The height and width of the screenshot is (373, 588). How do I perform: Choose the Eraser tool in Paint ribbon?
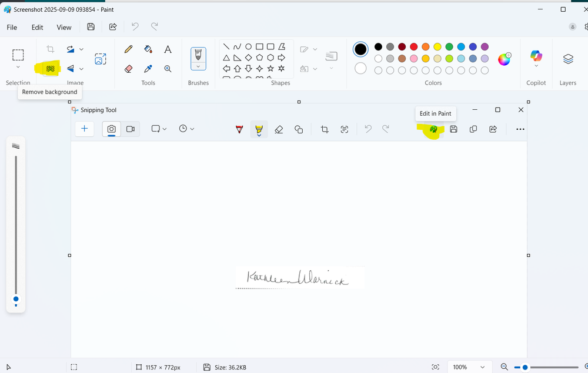point(129,69)
